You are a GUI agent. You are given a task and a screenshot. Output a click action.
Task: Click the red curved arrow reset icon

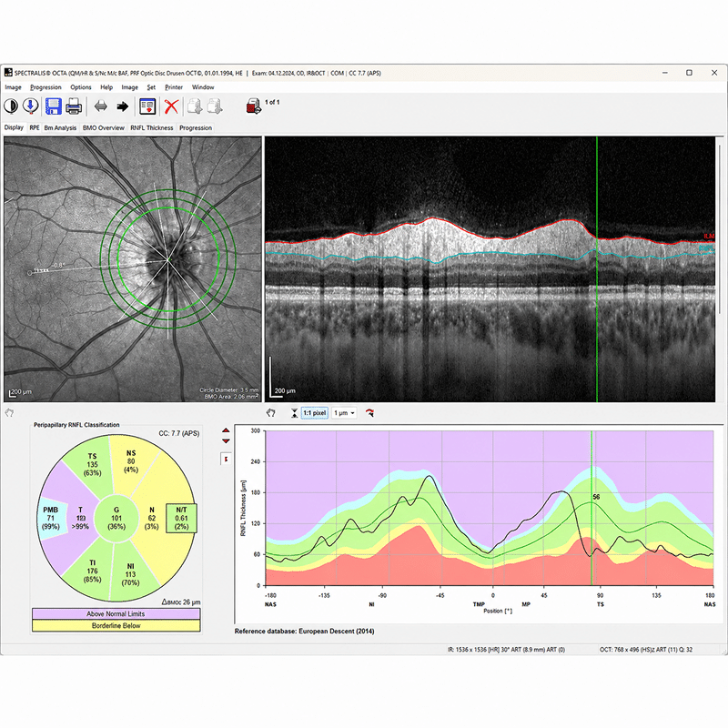[369, 412]
